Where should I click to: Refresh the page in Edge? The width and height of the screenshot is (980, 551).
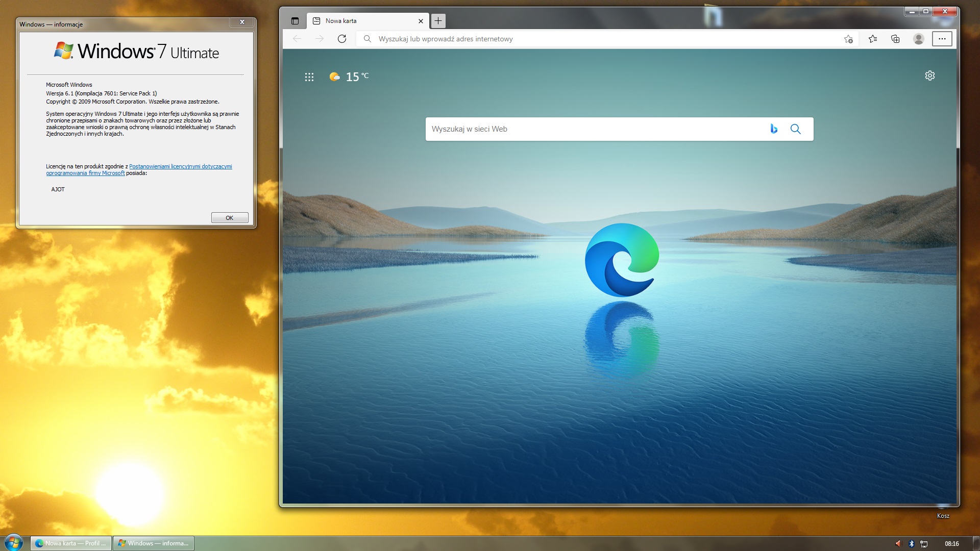click(x=342, y=39)
